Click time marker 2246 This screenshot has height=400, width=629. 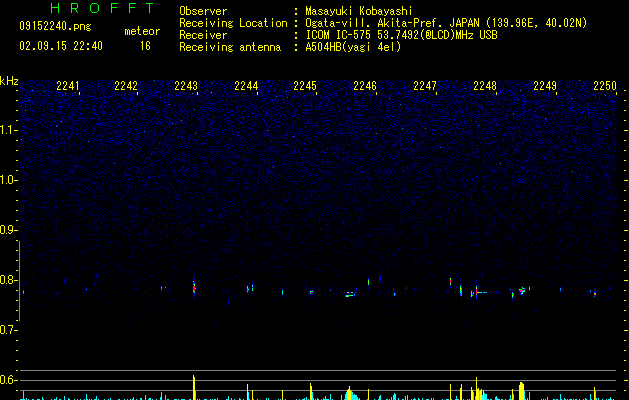[x=365, y=85]
